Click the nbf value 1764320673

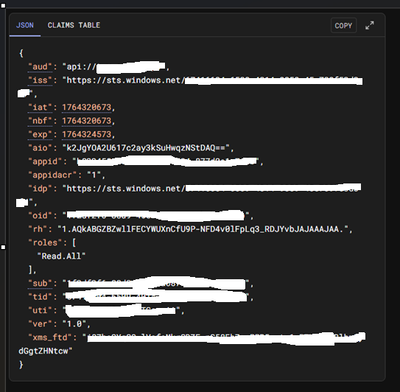click(87, 121)
